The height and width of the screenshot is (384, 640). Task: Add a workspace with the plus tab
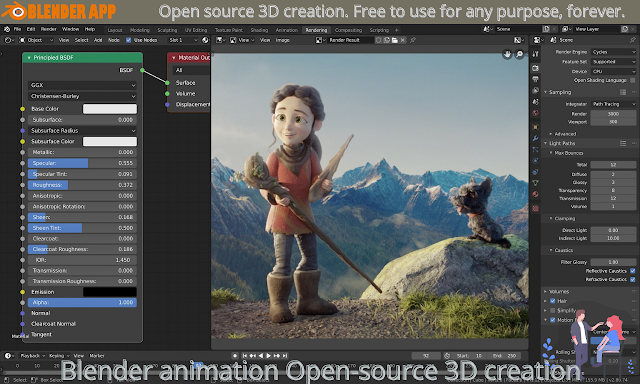pos(397,30)
